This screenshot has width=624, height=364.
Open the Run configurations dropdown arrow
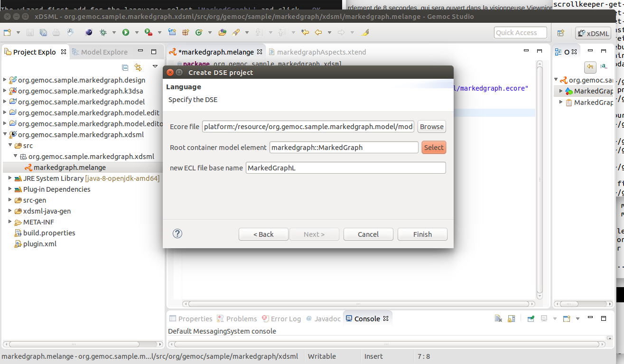point(137,33)
